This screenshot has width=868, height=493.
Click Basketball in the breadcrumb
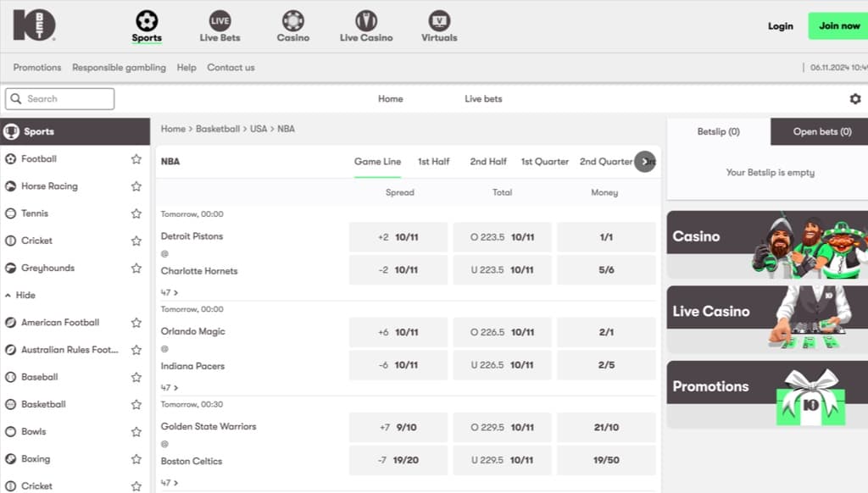[x=218, y=129]
